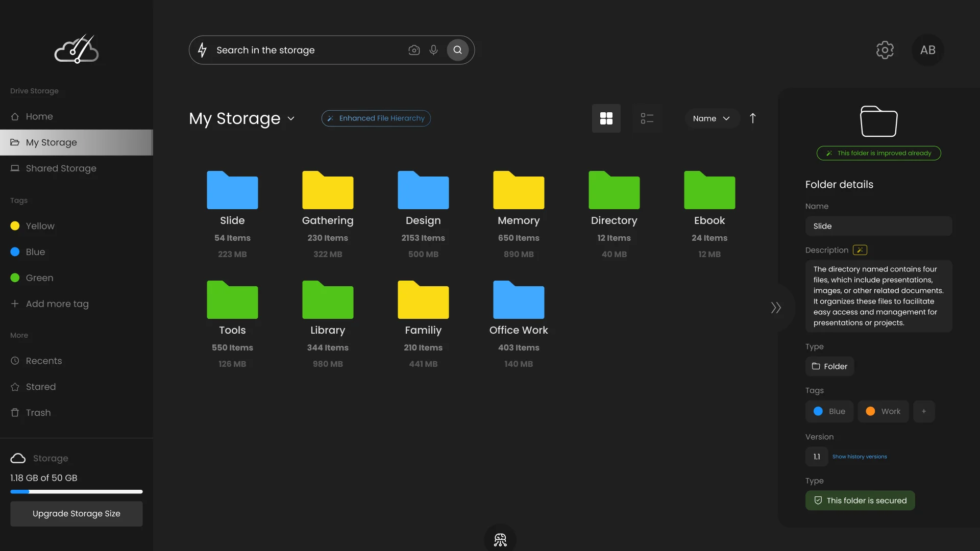Select the Blue tag chip in details
The height and width of the screenshot is (551, 980).
tap(829, 411)
